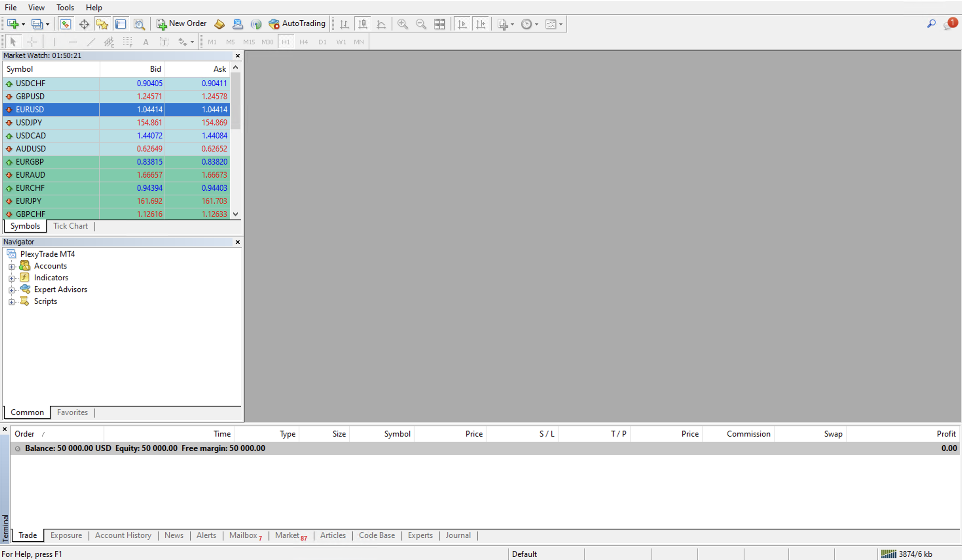The height and width of the screenshot is (560, 962).
Task: Click the zoom out chart icon
Action: [x=421, y=24]
